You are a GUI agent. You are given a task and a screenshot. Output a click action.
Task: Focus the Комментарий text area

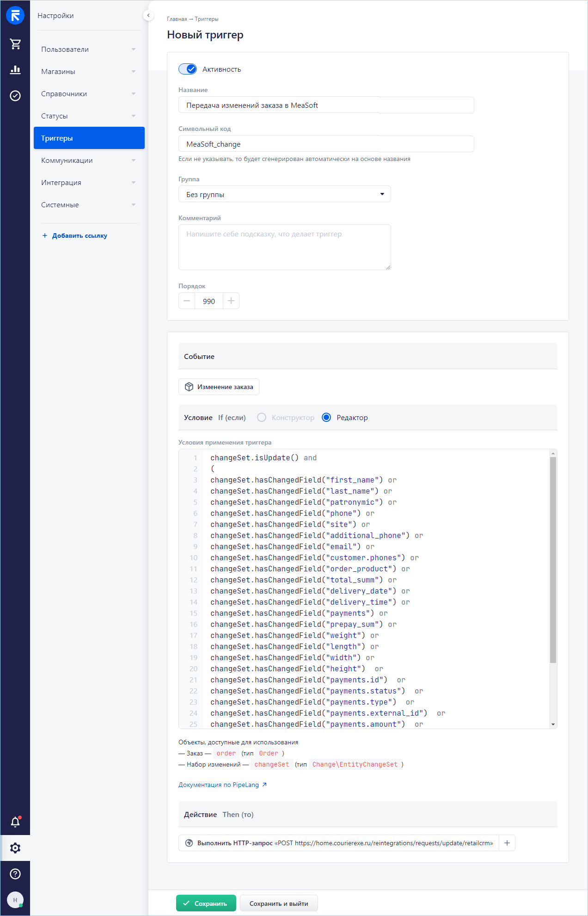(285, 247)
